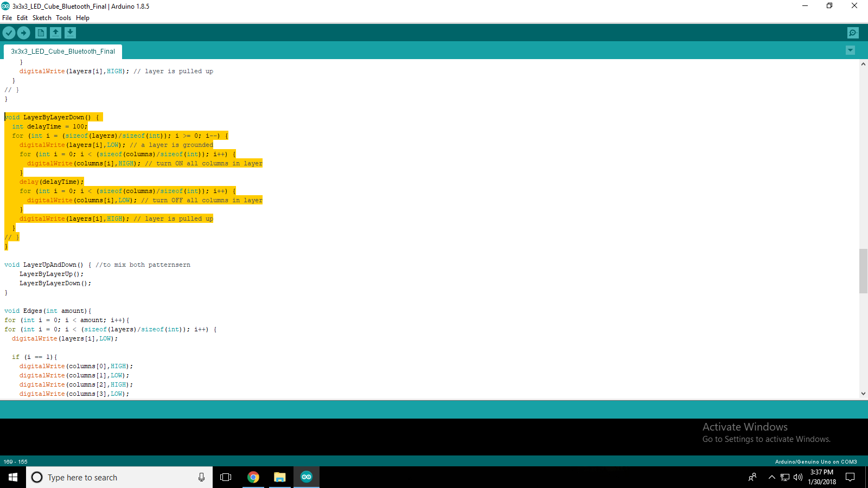
Task: Open Task View from the taskbar
Action: [x=226, y=477]
